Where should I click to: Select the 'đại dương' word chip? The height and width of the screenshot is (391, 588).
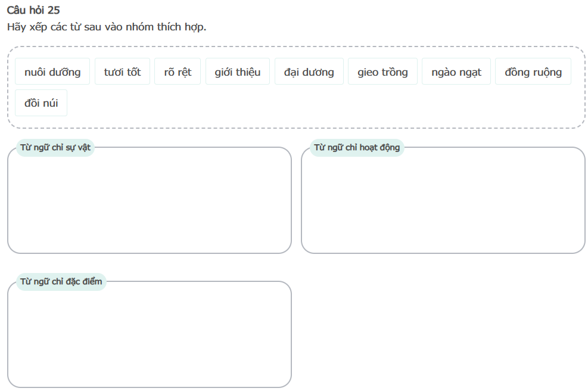click(309, 72)
